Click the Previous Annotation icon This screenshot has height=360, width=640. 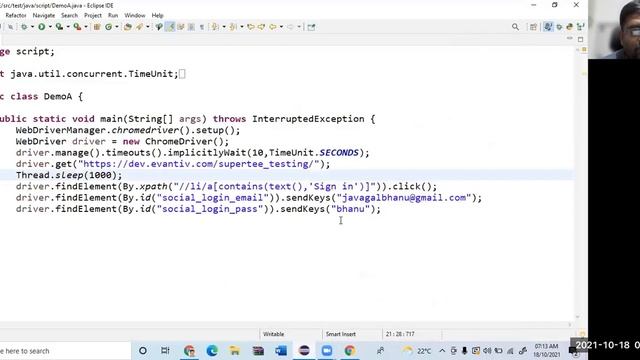233,27
